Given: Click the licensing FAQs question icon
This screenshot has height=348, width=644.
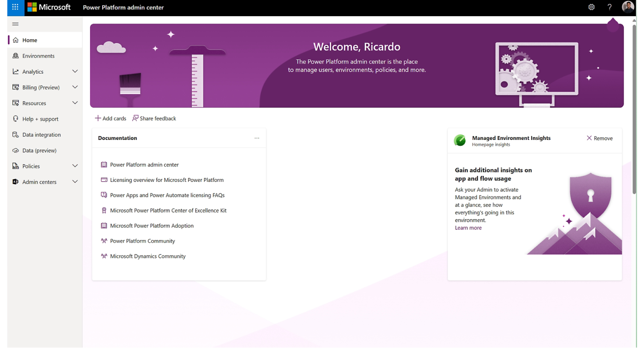Looking at the screenshot, I should click(104, 195).
